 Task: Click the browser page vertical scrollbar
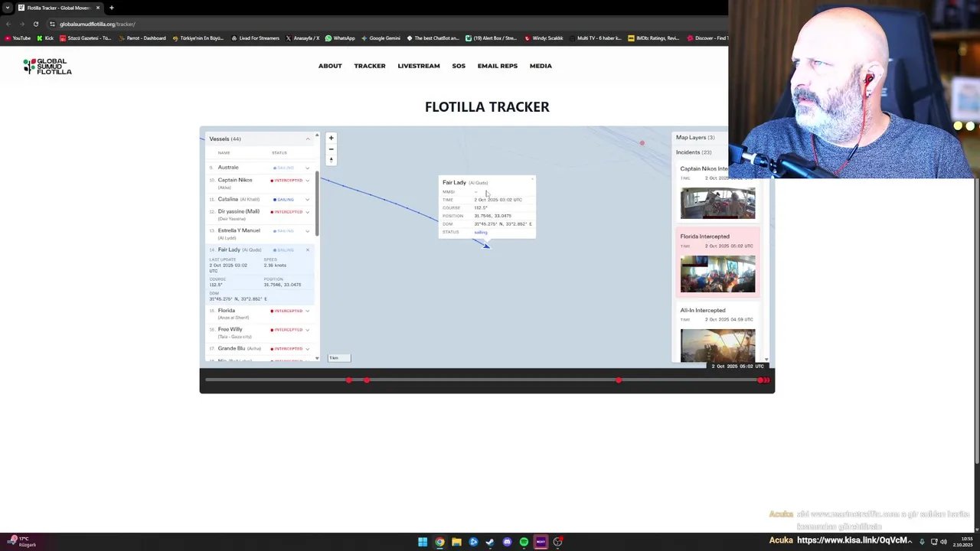(x=977, y=321)
